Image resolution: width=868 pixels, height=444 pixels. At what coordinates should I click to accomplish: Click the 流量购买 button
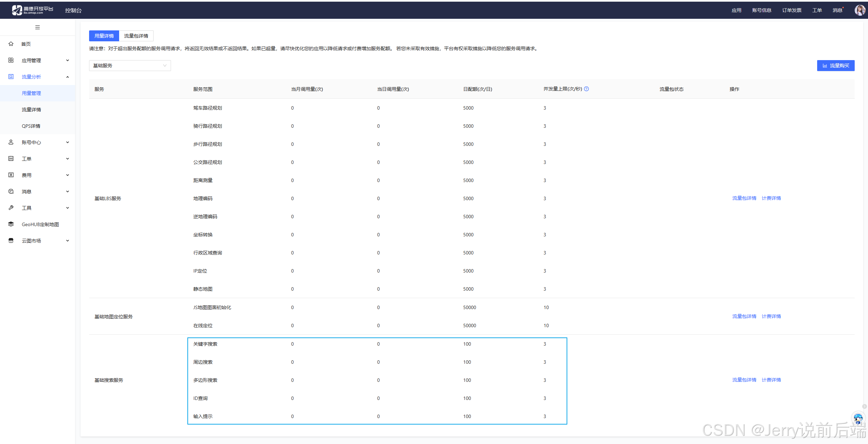pyautogui.click(x=836, y=66)
